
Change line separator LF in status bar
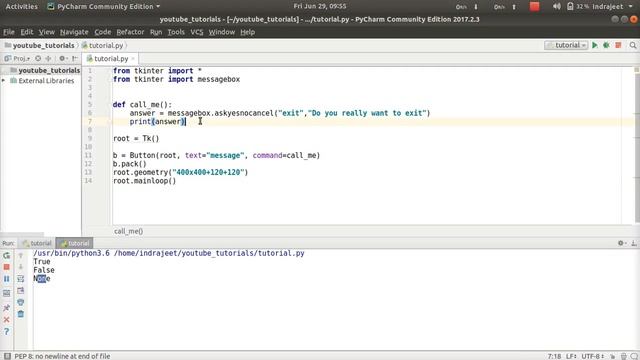pos(571,356)
